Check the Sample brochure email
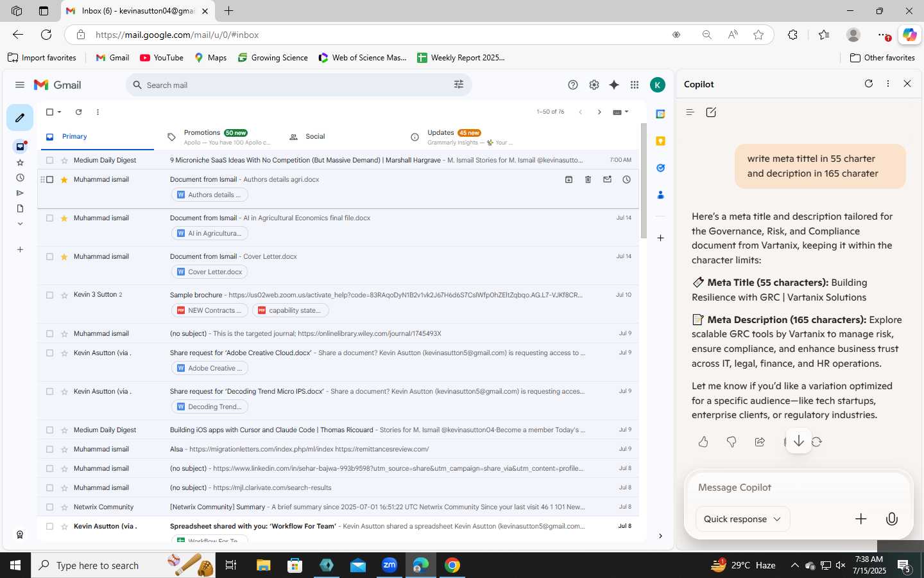The image size is (924, 578). 49,295
